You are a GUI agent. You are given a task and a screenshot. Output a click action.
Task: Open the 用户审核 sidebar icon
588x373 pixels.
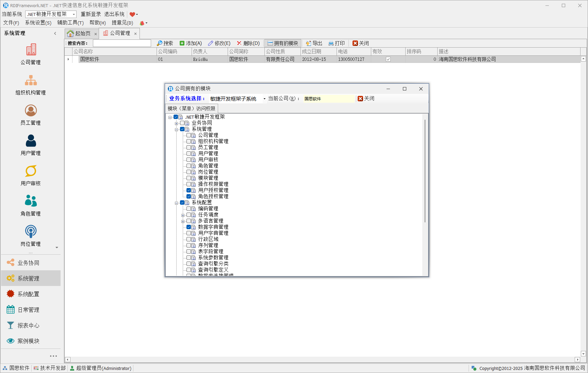31,171
